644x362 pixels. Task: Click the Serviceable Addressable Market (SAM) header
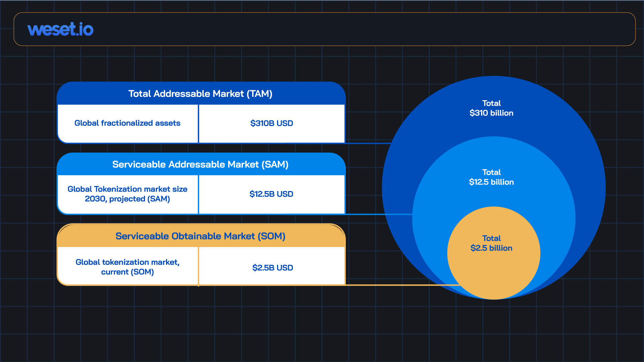tap(201, 164)
